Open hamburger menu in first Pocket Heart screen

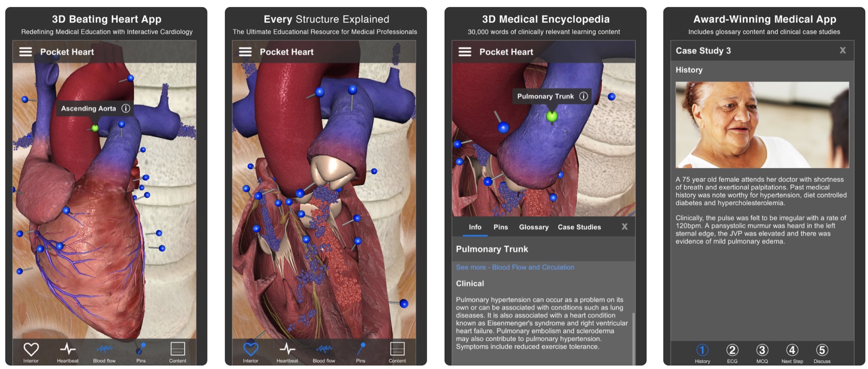[25, 52]
